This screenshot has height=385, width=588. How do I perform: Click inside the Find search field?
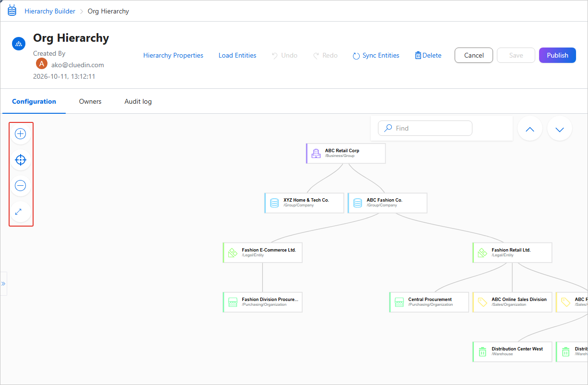425,128
